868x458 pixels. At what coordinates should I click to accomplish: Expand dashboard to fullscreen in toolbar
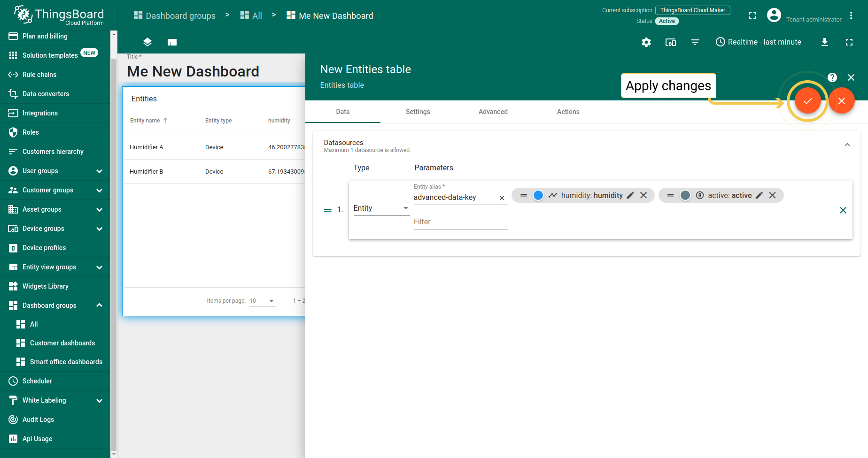(849, 42)
